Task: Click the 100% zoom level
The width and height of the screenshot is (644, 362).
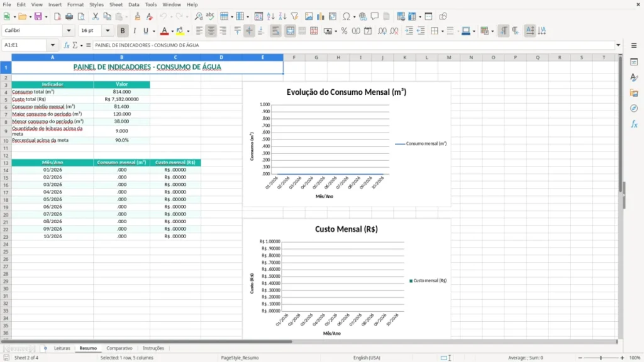Action: [x=635, y=358]
